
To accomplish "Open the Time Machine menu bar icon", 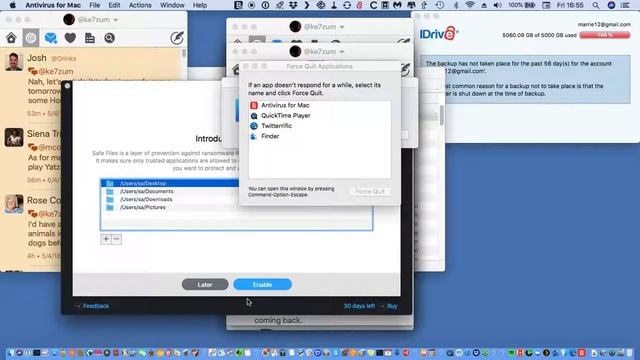I will tap(440, 5).
